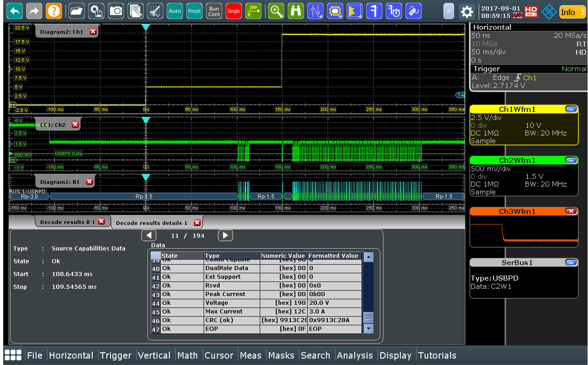The height and width of the screenshot is (365, 588).
Task: Take a screenshot with the camera icon
Action: point(116,11)
